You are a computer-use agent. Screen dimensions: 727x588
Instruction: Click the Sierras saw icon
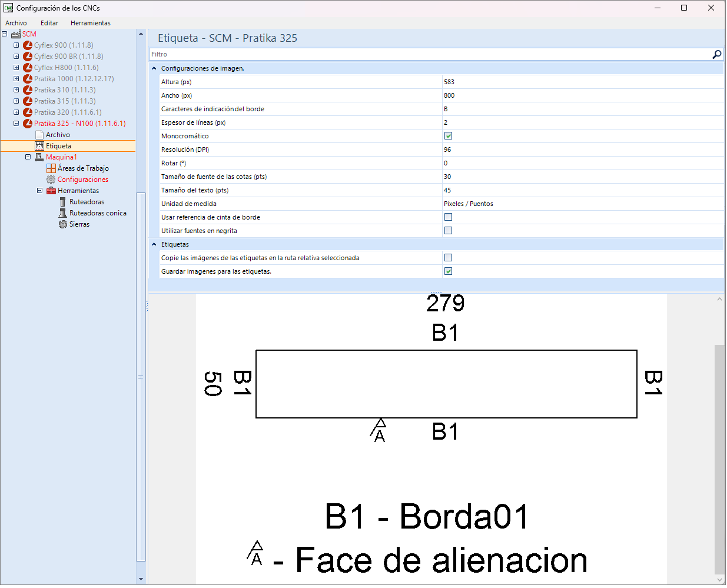click(63, 224)
